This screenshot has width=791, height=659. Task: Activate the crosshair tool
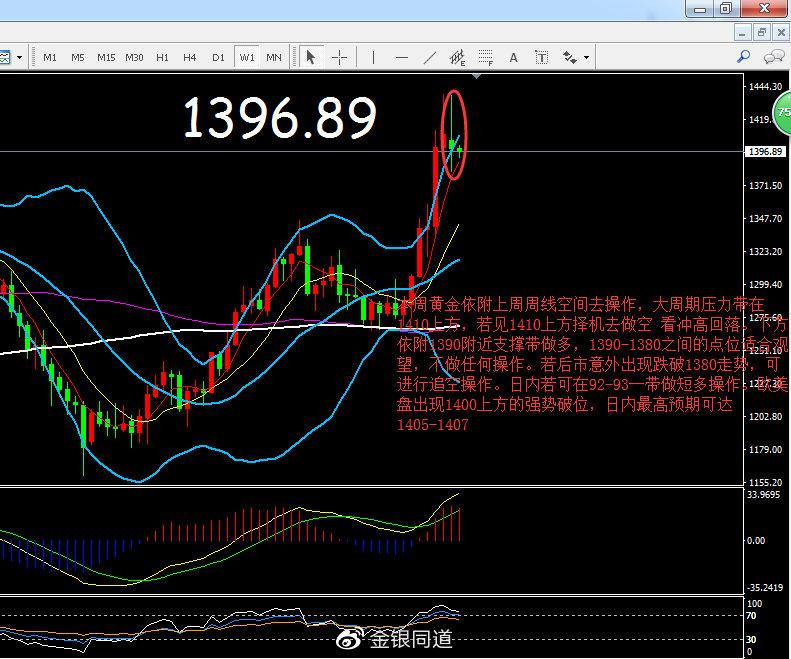[340, 58]
